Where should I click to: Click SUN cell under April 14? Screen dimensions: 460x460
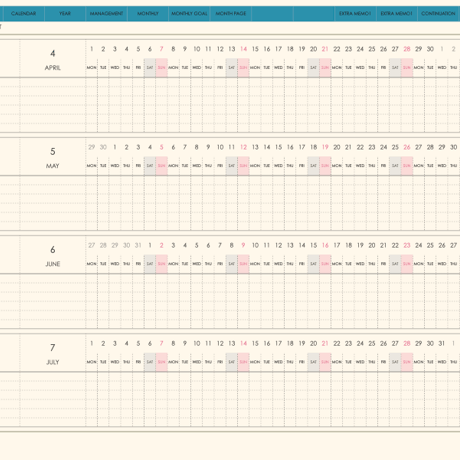click(243, 68)
